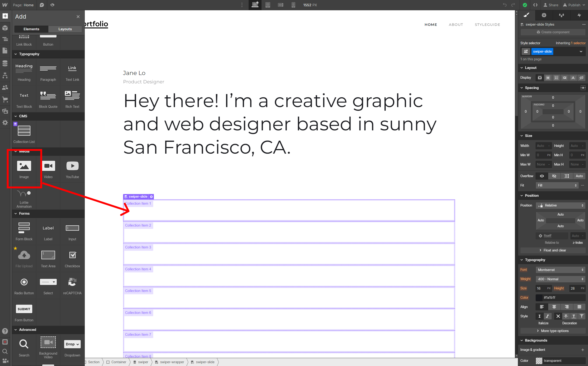Image resolution: width=588 pixels, height=366 pixels.
Task: Open the Fit Fill dropdown
Action: 557,185
